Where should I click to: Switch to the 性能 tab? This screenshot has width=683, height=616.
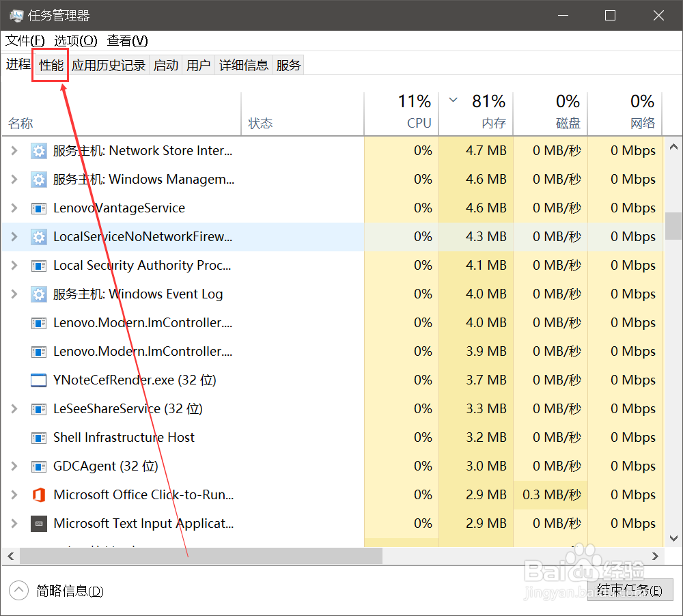[x=51, y=66]
